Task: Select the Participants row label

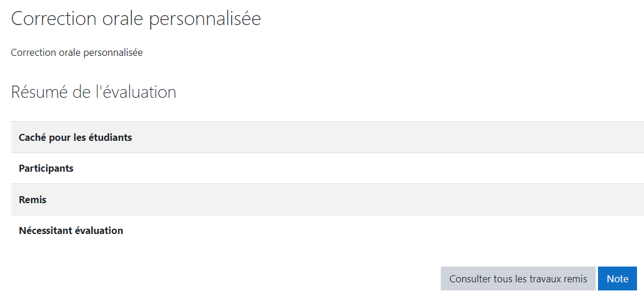Action: 46,168
